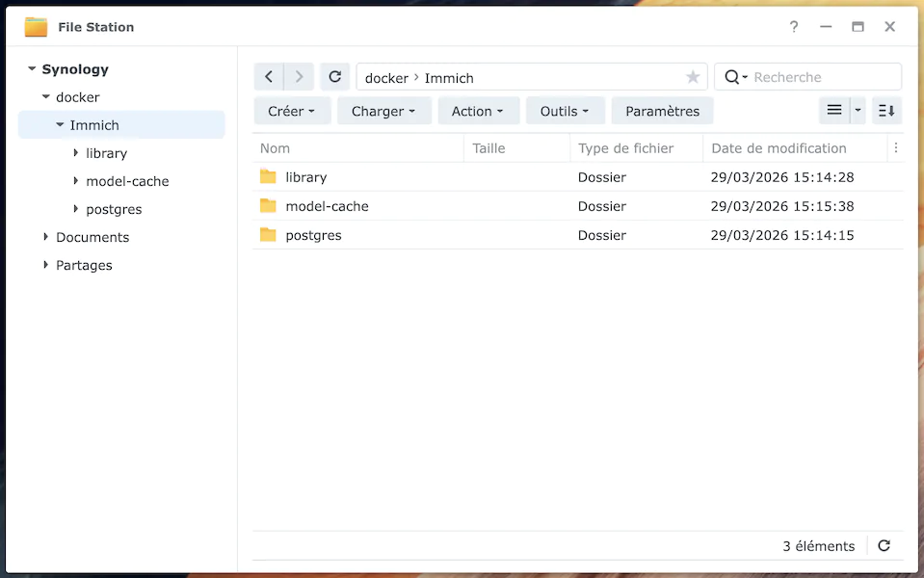Select the library row name text
The width and height of the screenshot is (924, 578).
point(305,177)
